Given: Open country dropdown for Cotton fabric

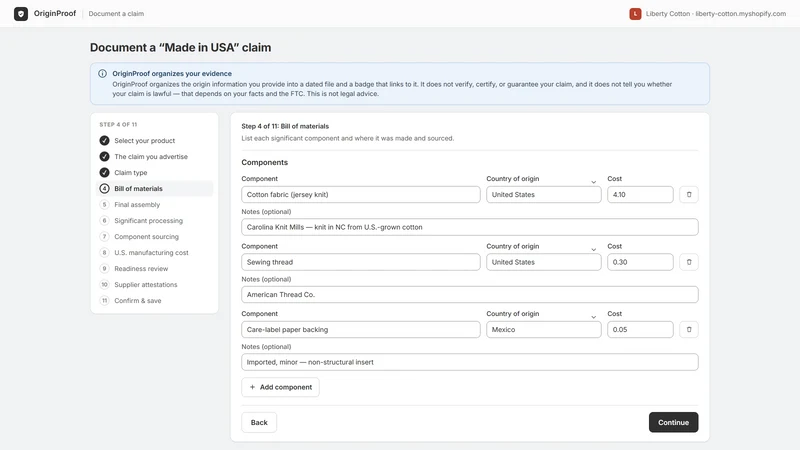Looking at the screenshot, I should 543,194.
